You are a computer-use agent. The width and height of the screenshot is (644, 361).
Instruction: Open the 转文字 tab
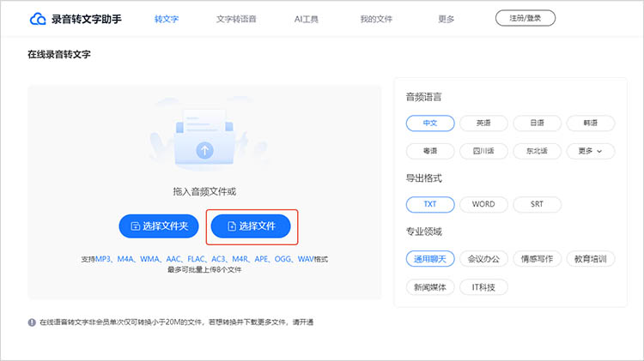[167, 19]
